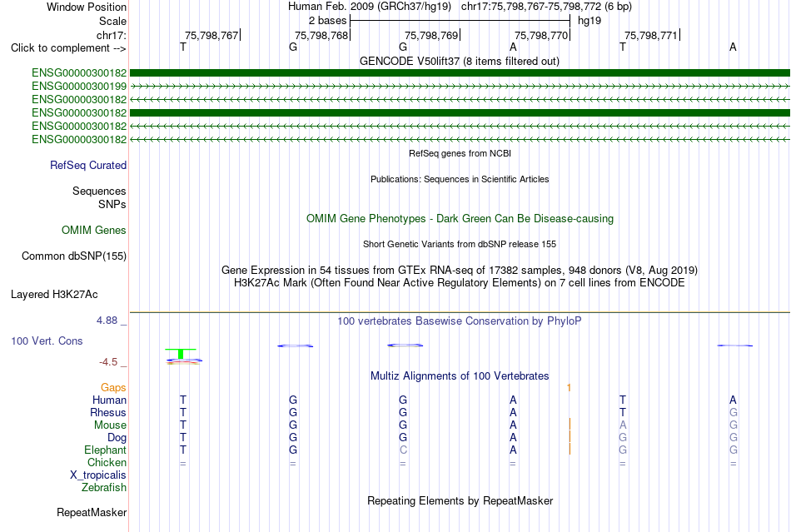Select the Rhesus species label
The height and width of the screenshot is (532, 791).
[108, 412]
